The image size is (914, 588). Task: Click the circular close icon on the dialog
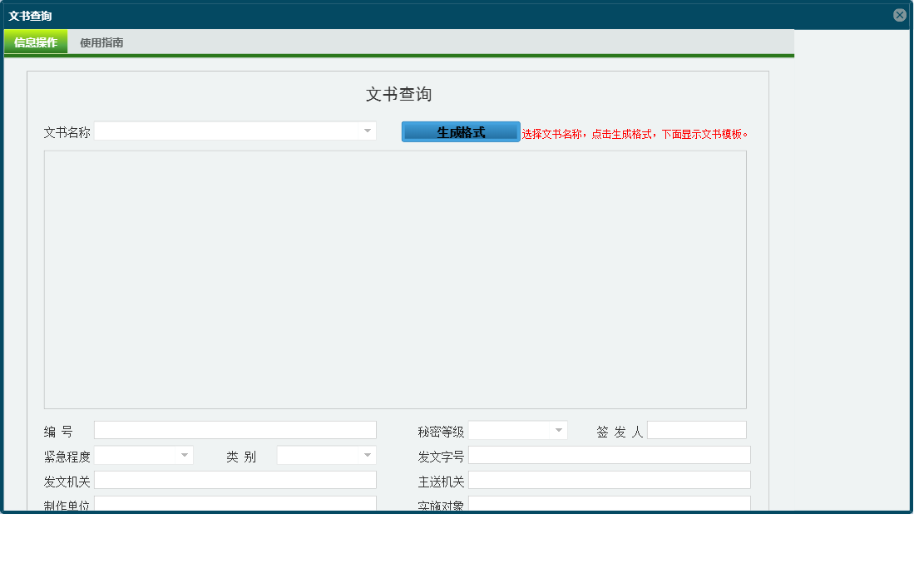click(x=900, y=13)
